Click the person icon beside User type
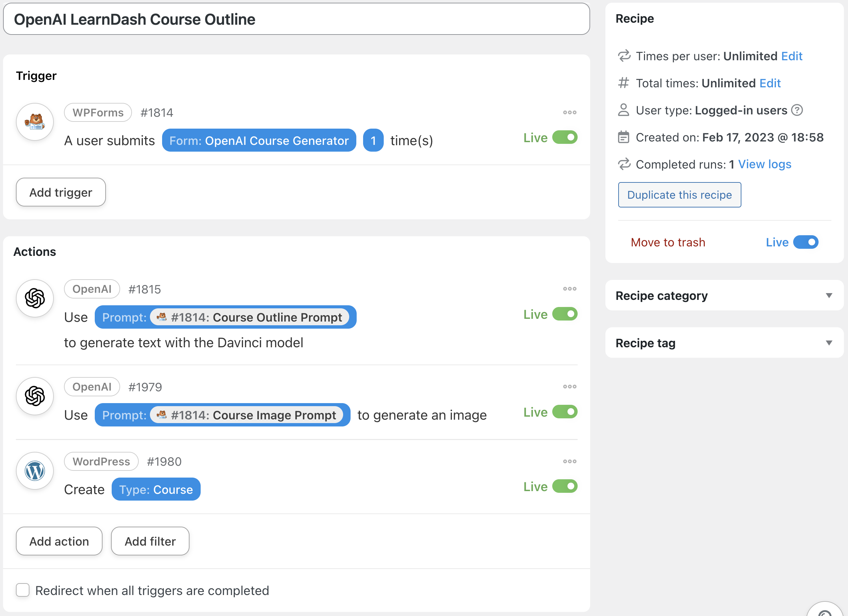848x616 pixels. click(623, 110)
